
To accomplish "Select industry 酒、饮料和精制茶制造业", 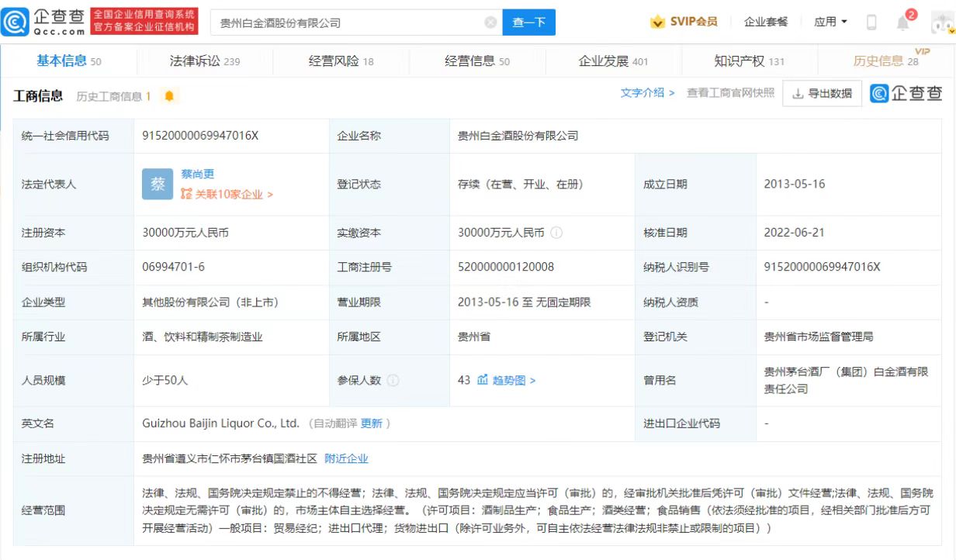I will click(203, 337).
